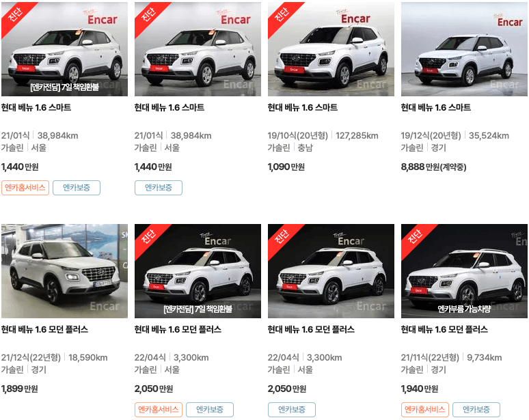The image size is (529, 420).
Task: Open the 9,734km 엔카부름 가능차량 car photo
Action: (x=464, y=271)
